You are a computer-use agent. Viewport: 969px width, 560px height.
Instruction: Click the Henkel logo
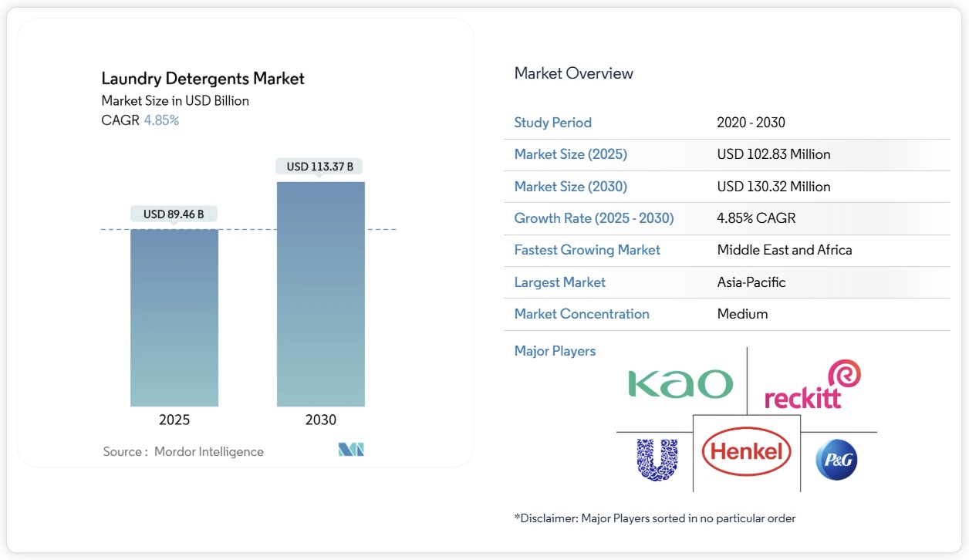click(x=746, y=451)
